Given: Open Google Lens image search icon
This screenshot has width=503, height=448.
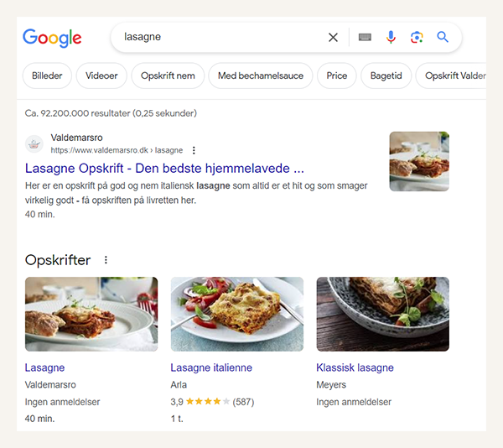Looking at the screenshot, I should point(417,37).
